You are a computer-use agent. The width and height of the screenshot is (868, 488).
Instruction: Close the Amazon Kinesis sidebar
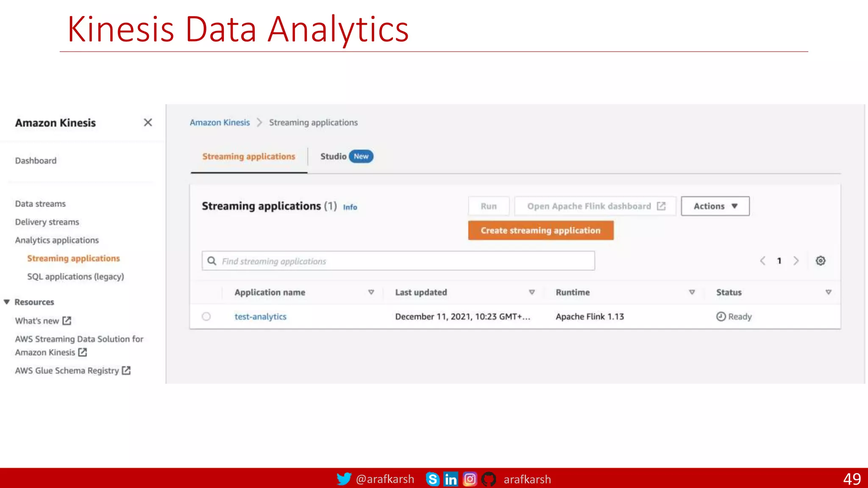pyautogui.click(x=147, y=122)
